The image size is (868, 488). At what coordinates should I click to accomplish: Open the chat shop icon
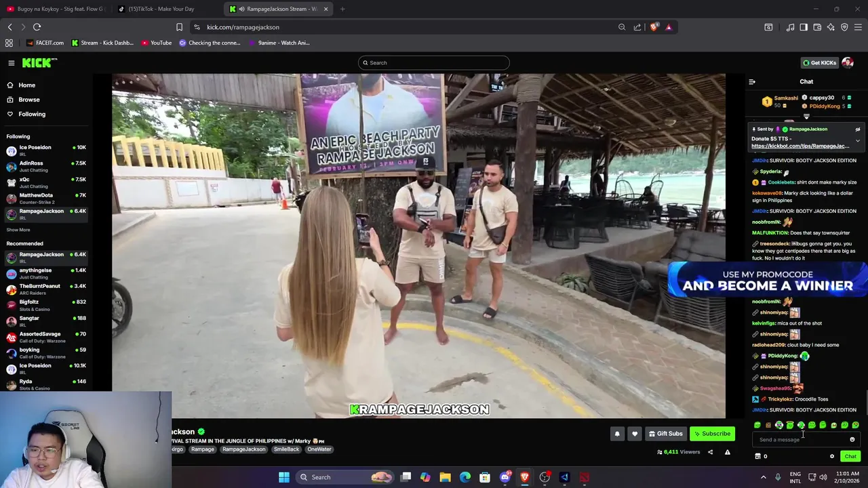[758, 456]
